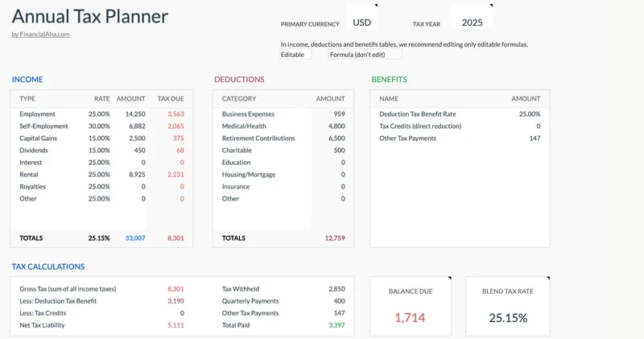Click the BENEFITS section heading

[x=389, y=80]
